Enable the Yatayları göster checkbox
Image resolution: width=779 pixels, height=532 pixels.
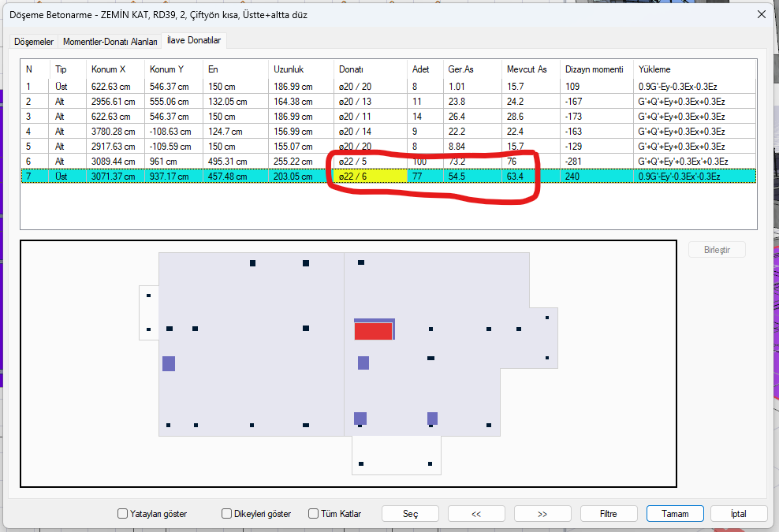[123, 514]
